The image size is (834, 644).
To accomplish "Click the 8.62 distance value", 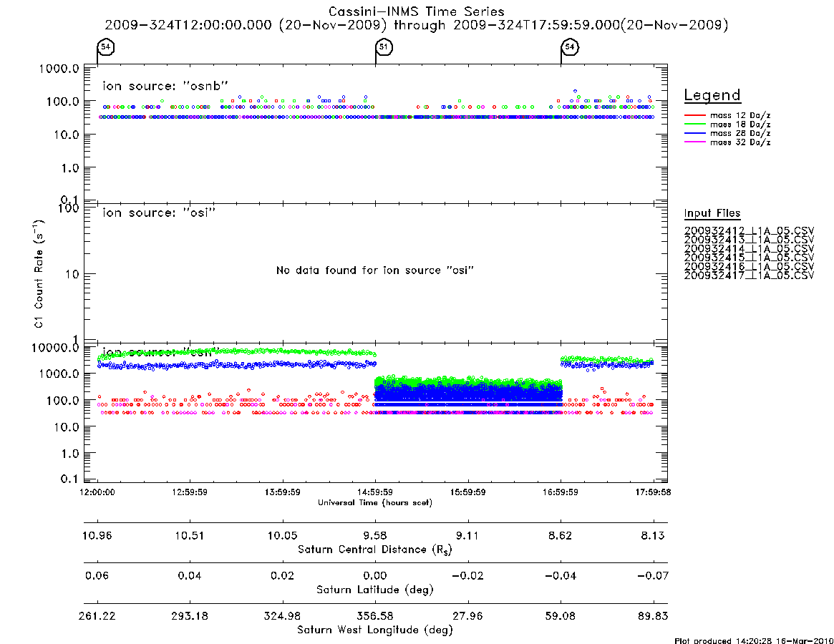I will coord(560,535).
